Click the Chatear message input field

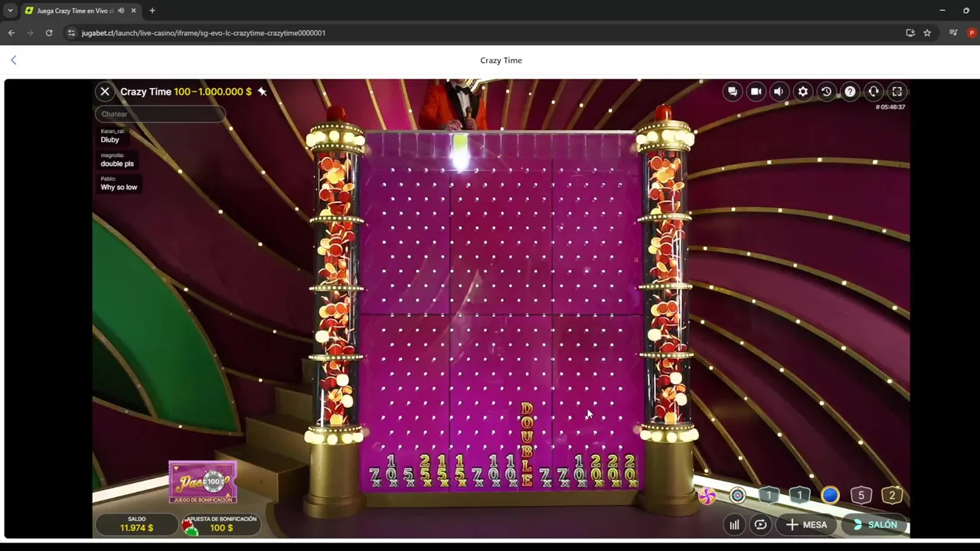[160, 114]
